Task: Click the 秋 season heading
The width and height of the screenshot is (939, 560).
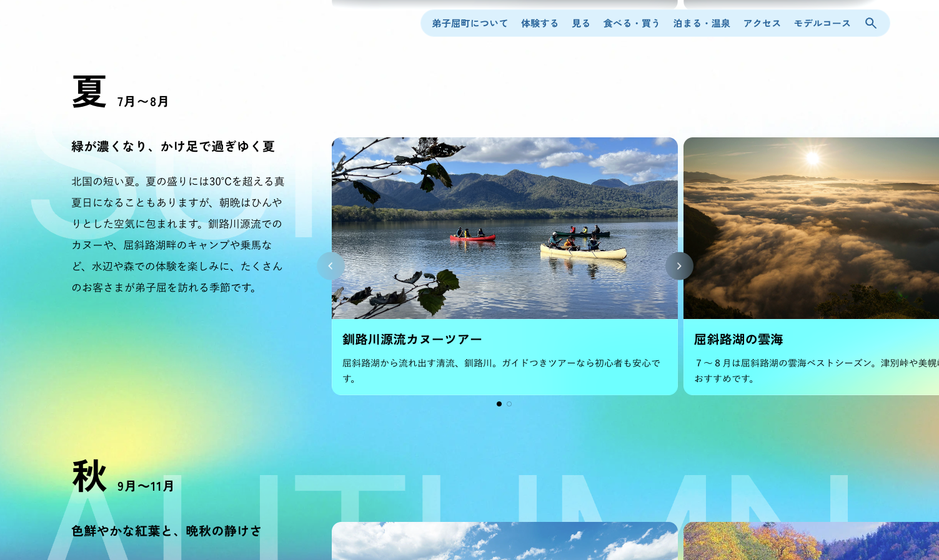Action: tap(89, 476)
